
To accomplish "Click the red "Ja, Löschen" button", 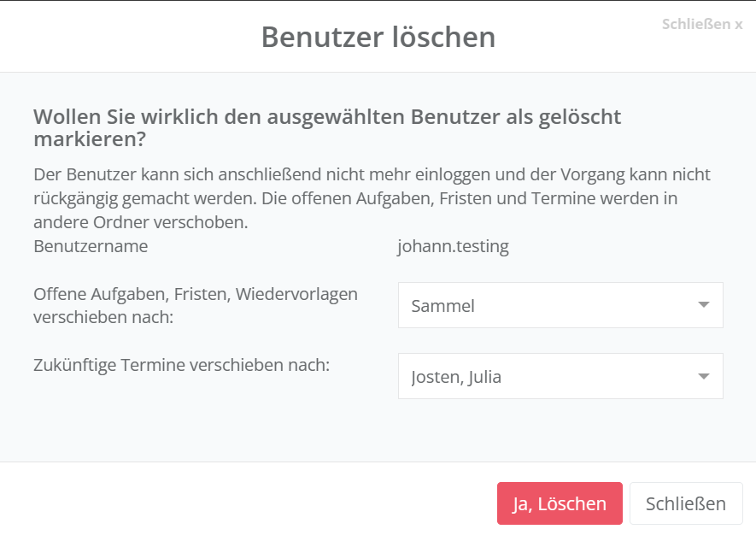I will click(x=560, y=503).
